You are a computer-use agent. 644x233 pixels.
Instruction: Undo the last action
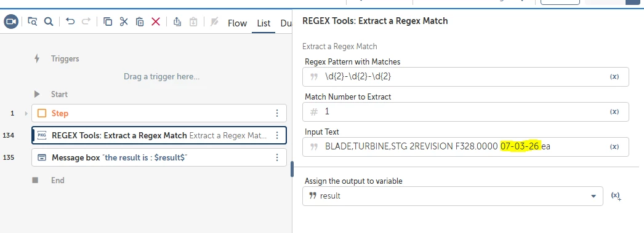point(70,22)
